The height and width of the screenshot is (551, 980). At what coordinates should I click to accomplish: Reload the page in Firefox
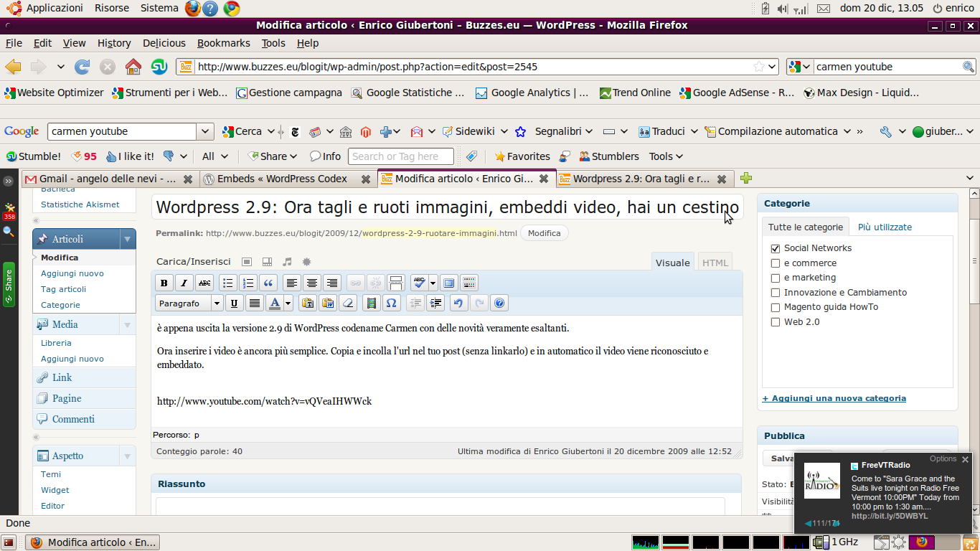[x=83, y=67]
